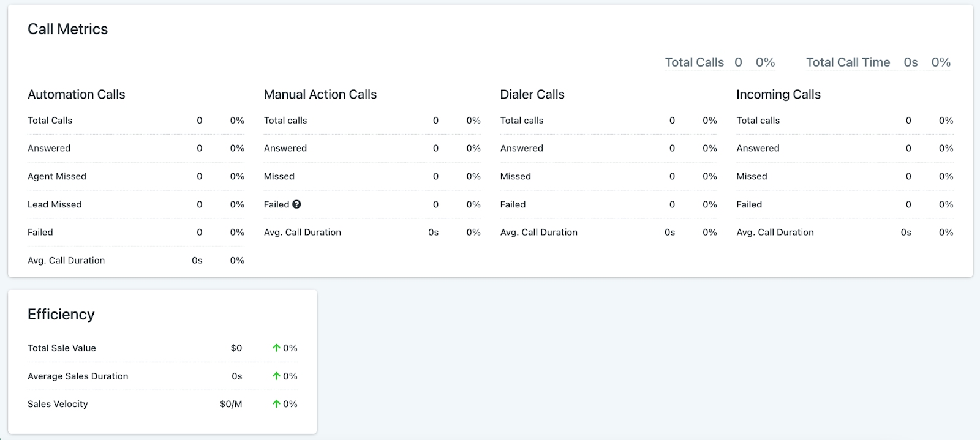Viewport: 980px width, 440px height.
Task: Click green up arrow for Total Sale Value
Action: (276, 348)
